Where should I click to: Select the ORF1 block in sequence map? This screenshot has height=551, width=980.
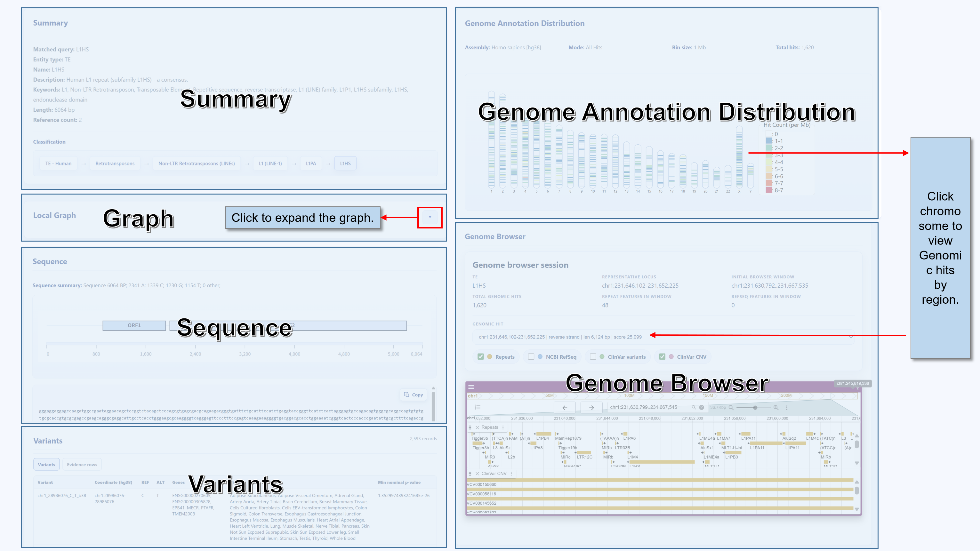pos(134,325)
